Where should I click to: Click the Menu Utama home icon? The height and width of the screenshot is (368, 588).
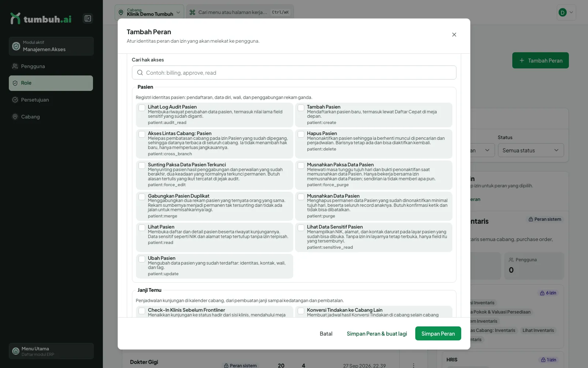click(x=16, y=351)
